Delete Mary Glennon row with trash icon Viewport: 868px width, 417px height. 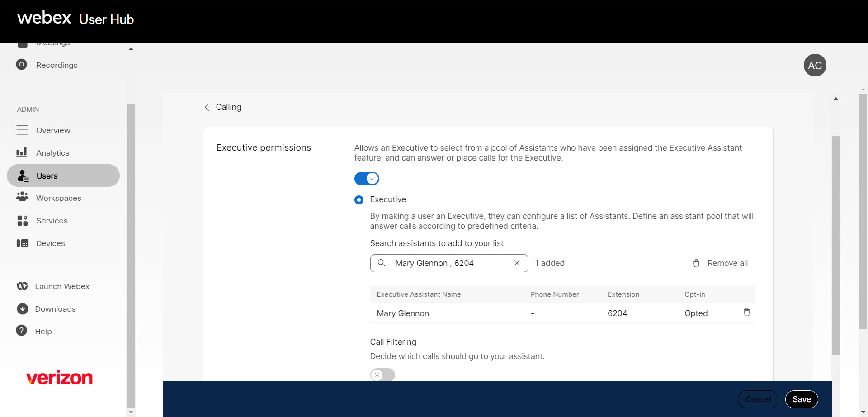pos(747,312)
